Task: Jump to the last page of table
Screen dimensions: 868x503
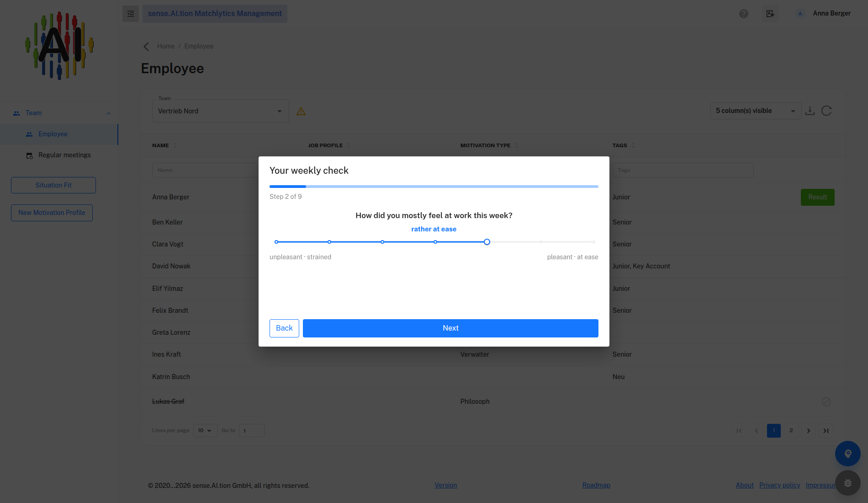Action: pos(826,431)
